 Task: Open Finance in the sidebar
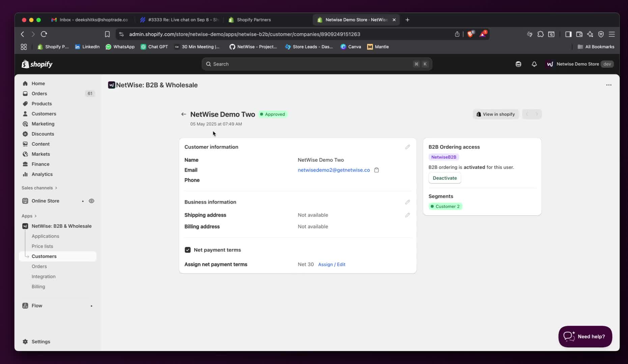pyautogui.click(x=58, y=164)
